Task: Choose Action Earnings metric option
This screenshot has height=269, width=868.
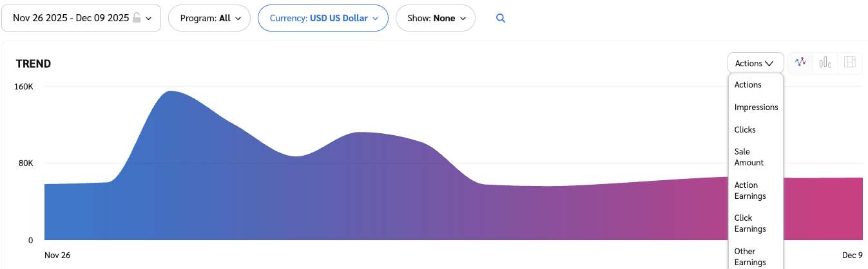Action: [750, 190]
